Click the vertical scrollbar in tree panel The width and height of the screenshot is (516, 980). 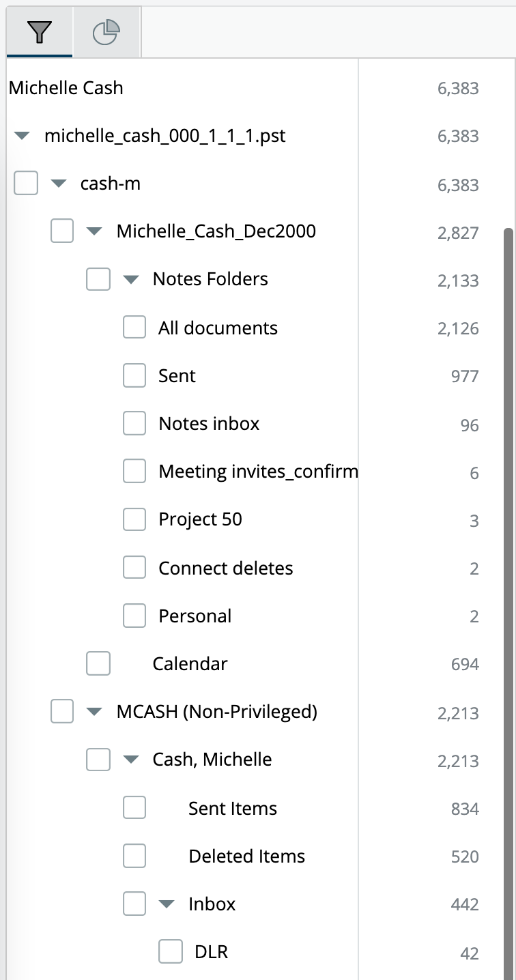point(508,601)
